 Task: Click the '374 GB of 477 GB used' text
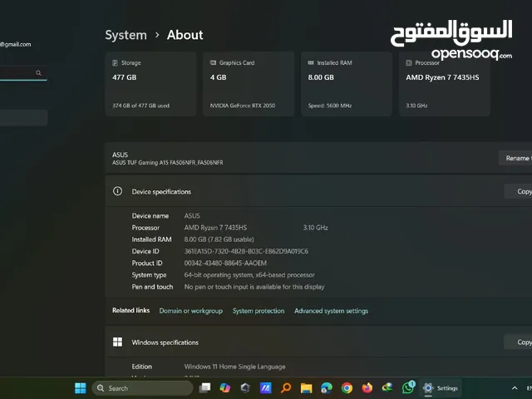coord(140,106)
